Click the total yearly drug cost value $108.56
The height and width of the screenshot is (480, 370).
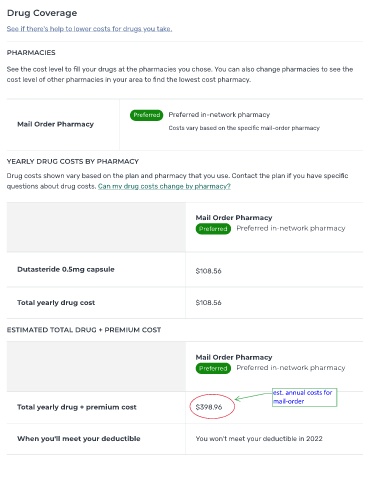[208, 303]
